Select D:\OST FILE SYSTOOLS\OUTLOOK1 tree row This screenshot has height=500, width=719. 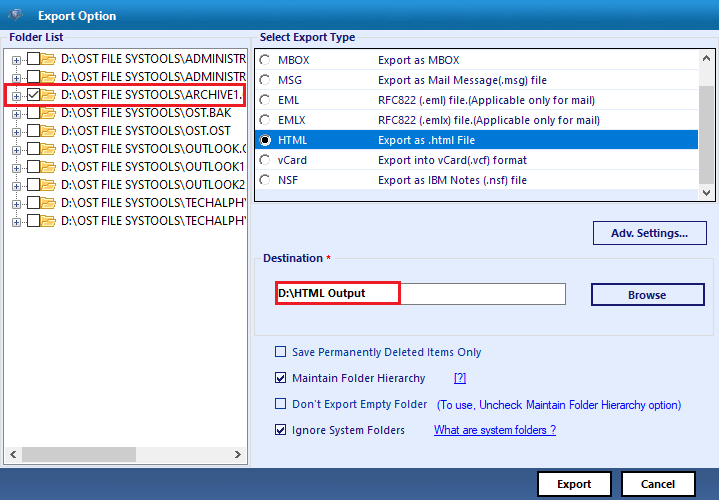pos(153,167)
